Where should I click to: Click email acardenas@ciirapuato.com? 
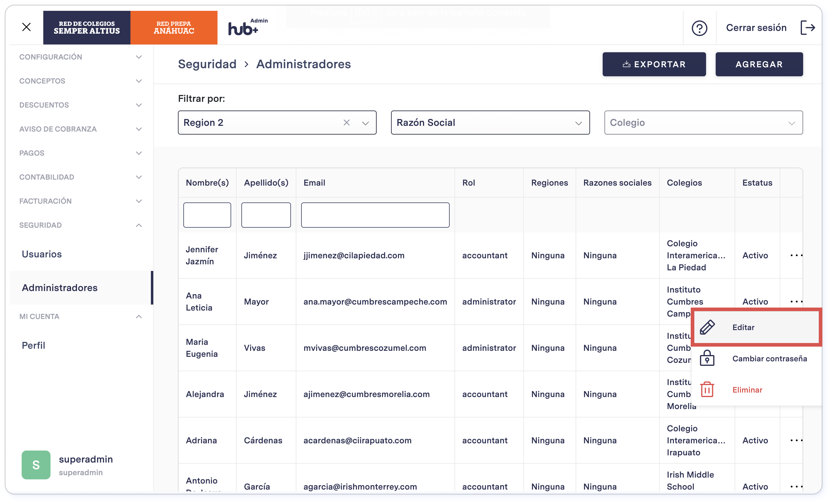357,440
